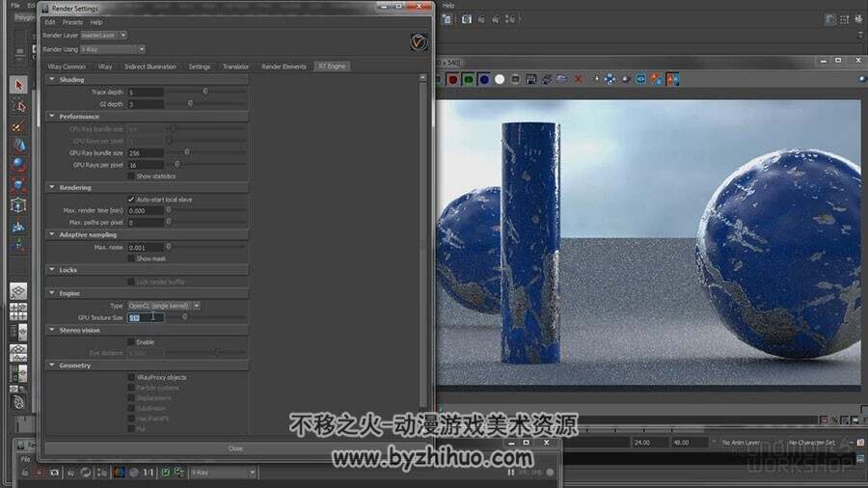Switch to the Indirect Illumination tab
The image size is (868, 488).
tap(150, 67)
